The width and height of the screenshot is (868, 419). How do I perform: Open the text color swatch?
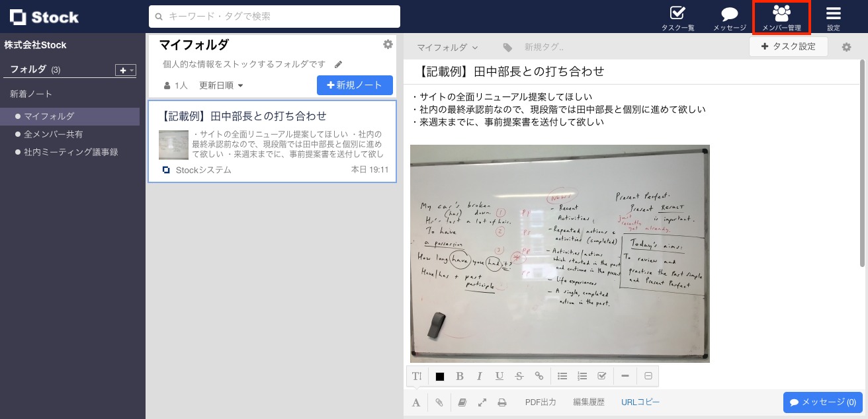439,376
